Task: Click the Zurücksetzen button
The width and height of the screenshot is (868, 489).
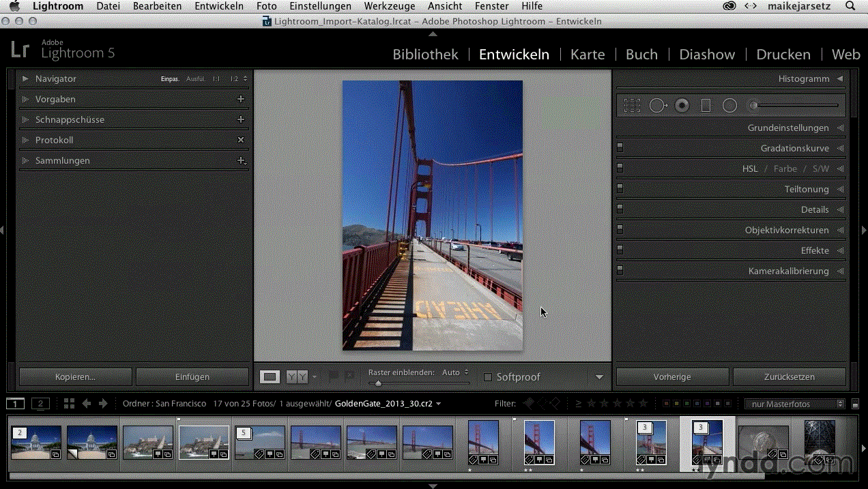Action: coord(790,376)
